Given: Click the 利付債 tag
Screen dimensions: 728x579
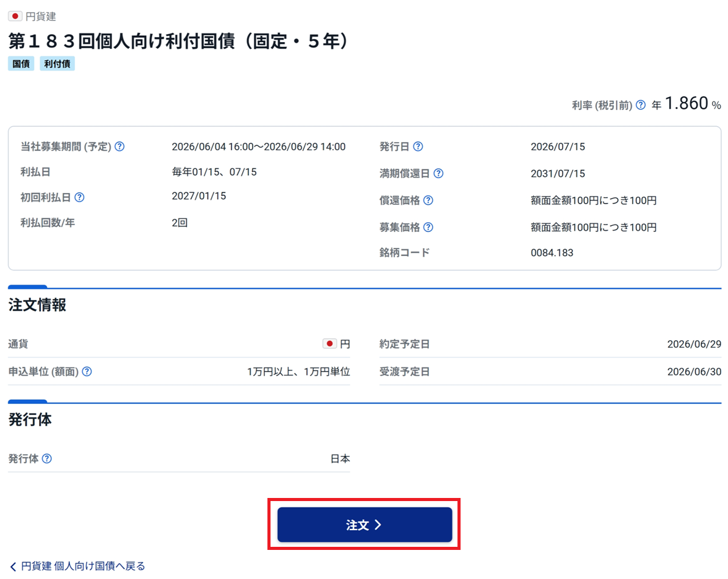Looking at the screenshot, I should tap(57, 64).
